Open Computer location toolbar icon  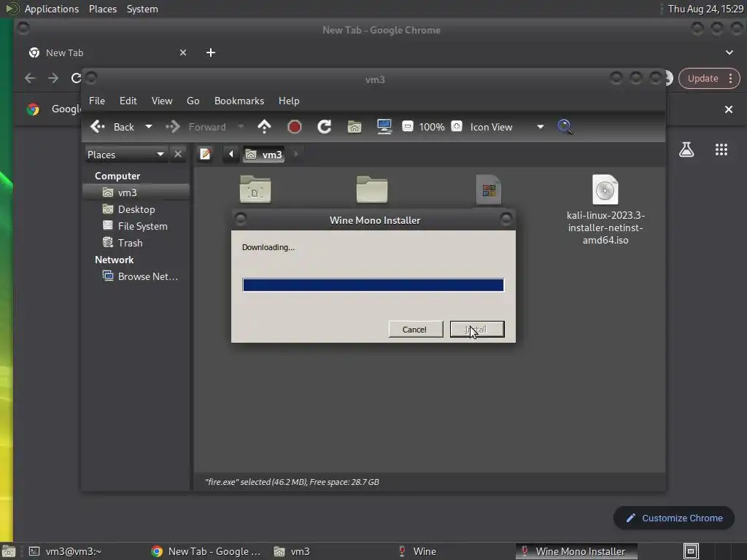[x=384, y=127]
